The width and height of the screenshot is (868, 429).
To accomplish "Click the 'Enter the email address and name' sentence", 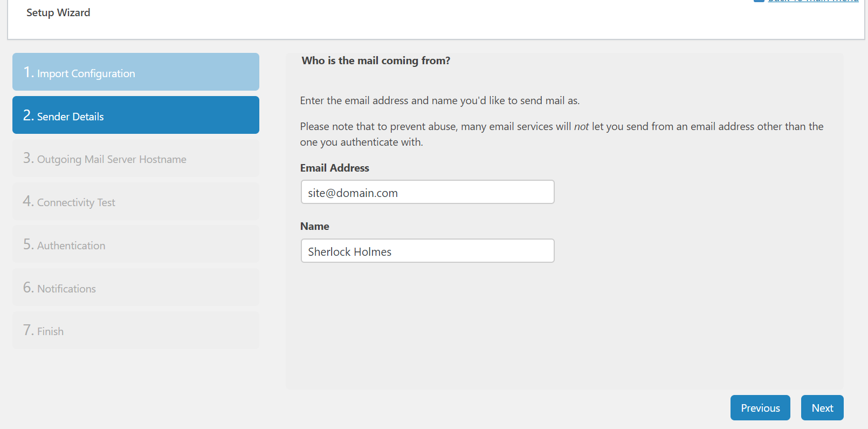I will pyautogui.click(x=439, y=101).
